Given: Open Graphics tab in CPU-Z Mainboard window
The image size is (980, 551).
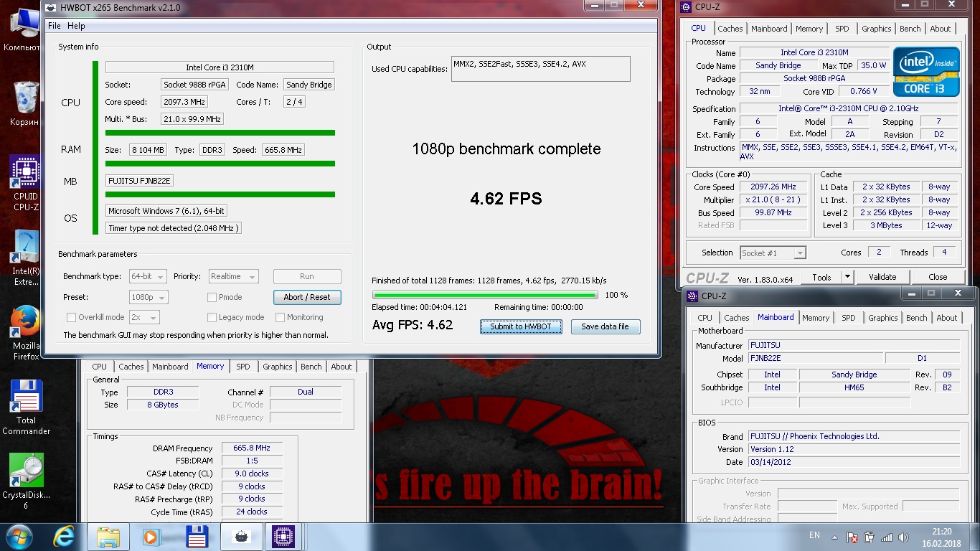Looking at the screenshot, I should (883, 318).
